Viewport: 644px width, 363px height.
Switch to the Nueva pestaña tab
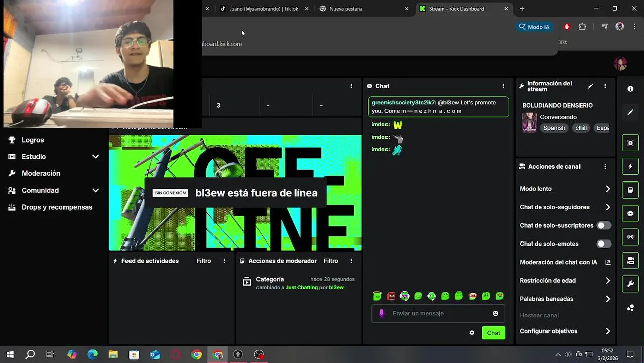point(363,9)
